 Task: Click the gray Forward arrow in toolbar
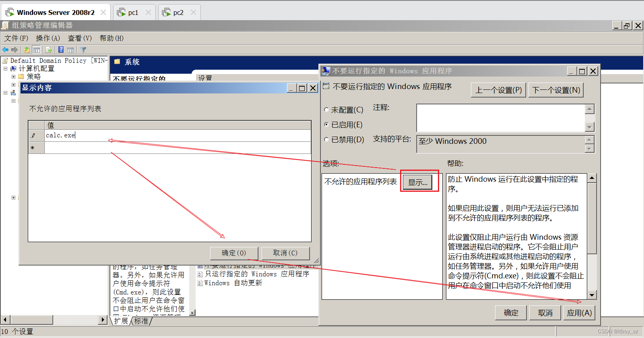[x=14, y=50]
